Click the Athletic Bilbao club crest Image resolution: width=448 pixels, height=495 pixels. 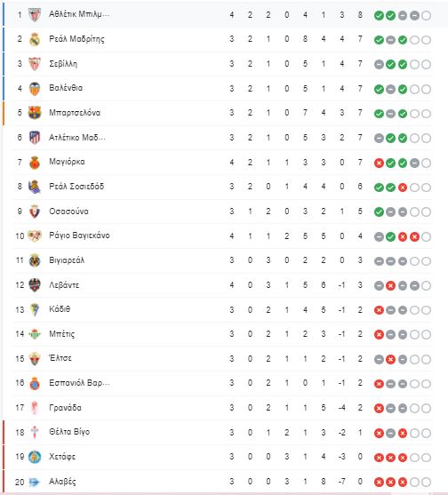[x=35, y=14]
